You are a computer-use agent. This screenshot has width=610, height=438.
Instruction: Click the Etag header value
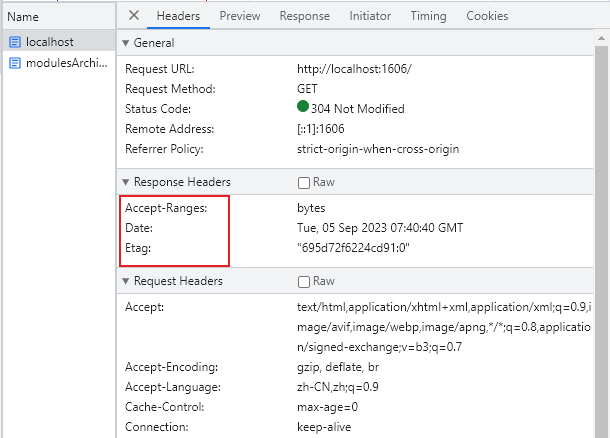(x=355, y=246)
